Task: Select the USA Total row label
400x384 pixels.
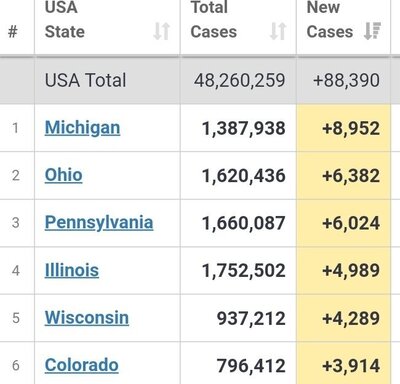Action: point(86,81)
